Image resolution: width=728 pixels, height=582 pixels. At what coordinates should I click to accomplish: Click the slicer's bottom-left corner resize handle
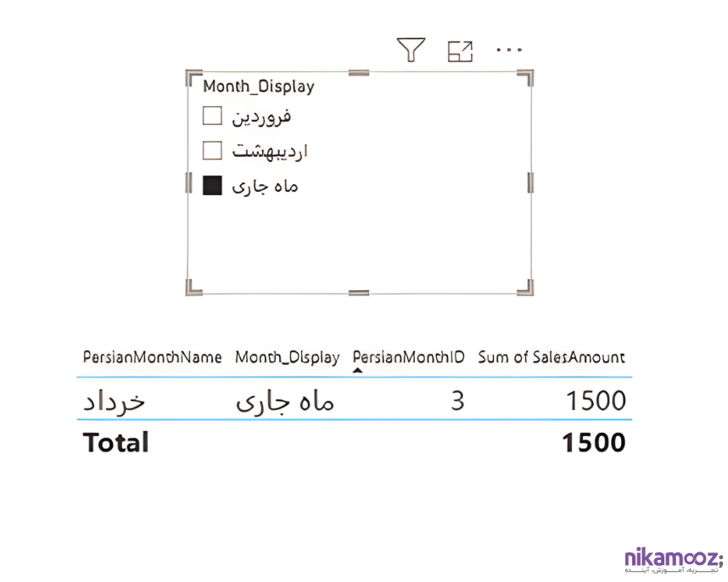[192, 288]
